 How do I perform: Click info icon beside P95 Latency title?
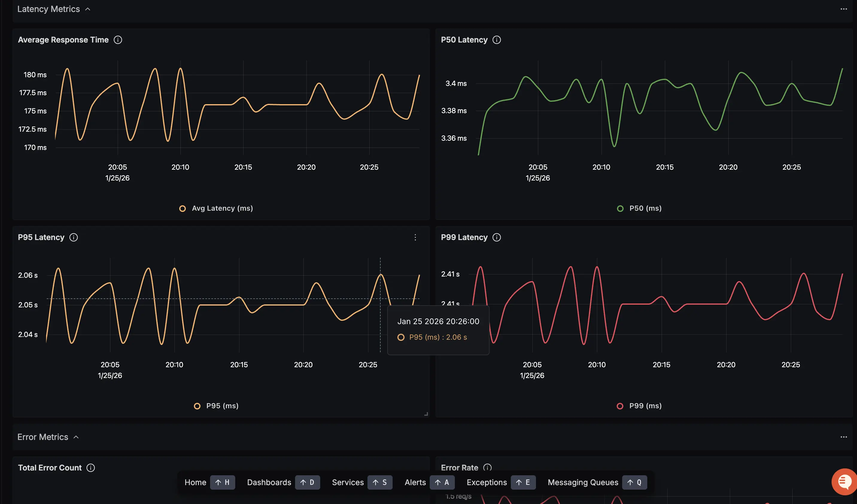point(73,237)
